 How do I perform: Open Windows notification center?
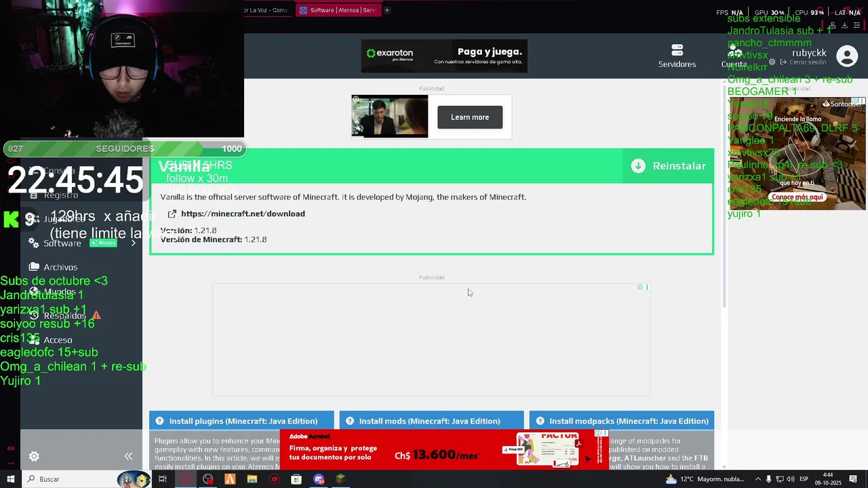tap(854, 479)
